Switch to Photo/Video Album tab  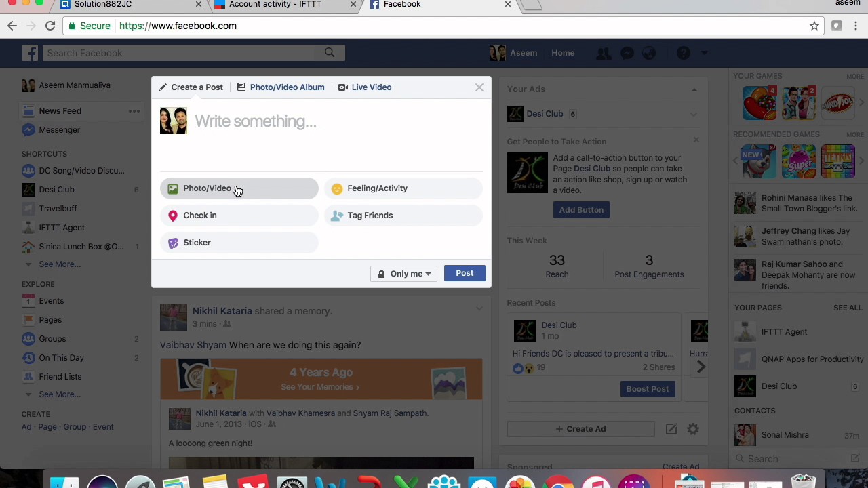(281, 87)
